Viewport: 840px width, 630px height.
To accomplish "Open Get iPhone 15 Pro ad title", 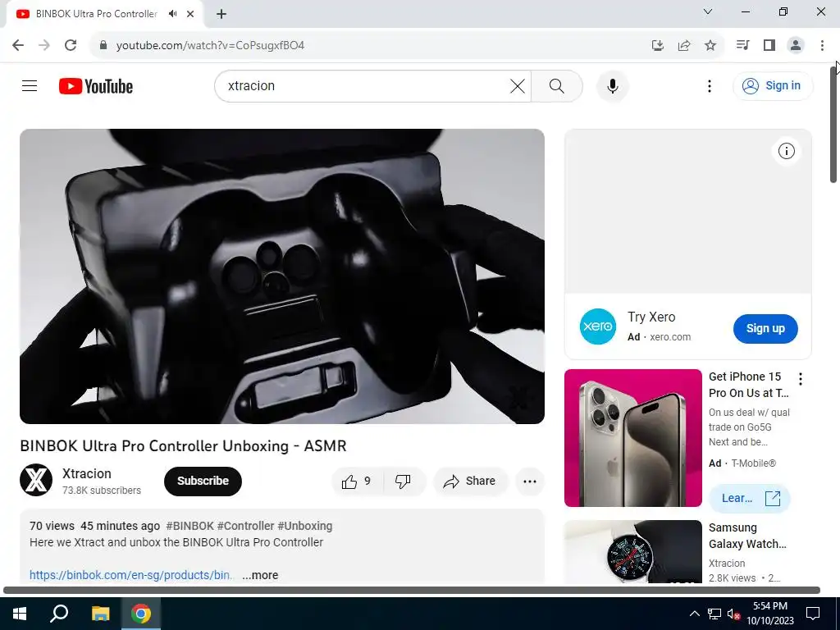I will click(748, 385).
